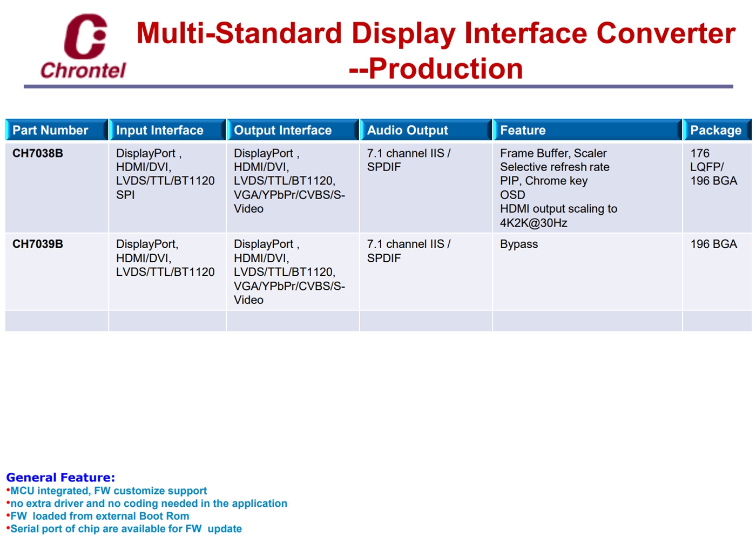Click 'Frame Buffer, Scaler' feature line
Image resolution: width=756 pixels, height=537 pixels.
pos(553,153)
